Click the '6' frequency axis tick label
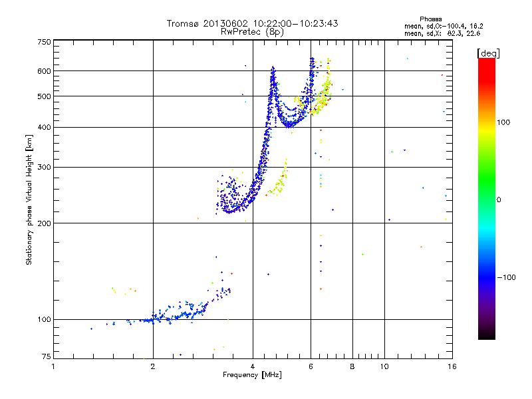Image resolution: width=532 pixels, height=399 pixels. pos(311,366)
